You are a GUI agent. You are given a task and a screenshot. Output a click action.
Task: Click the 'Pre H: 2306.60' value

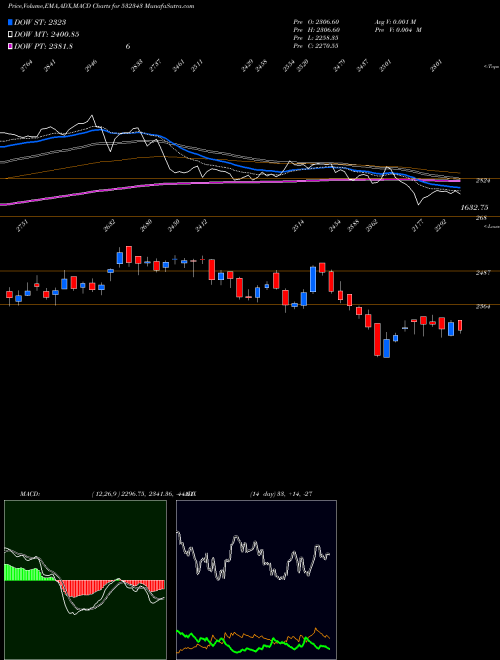tap(316, 30)
